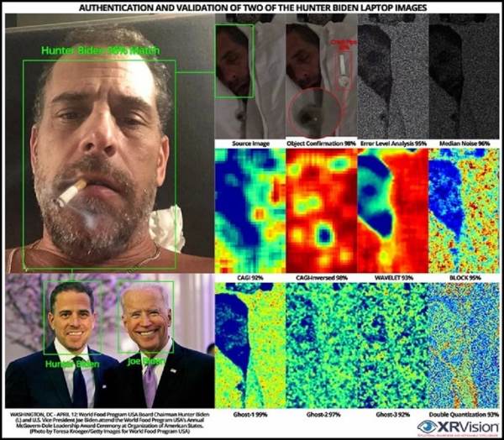Open the Ghost-1 99% analysis image
The image size is (504, 440).
pos(249,342)
